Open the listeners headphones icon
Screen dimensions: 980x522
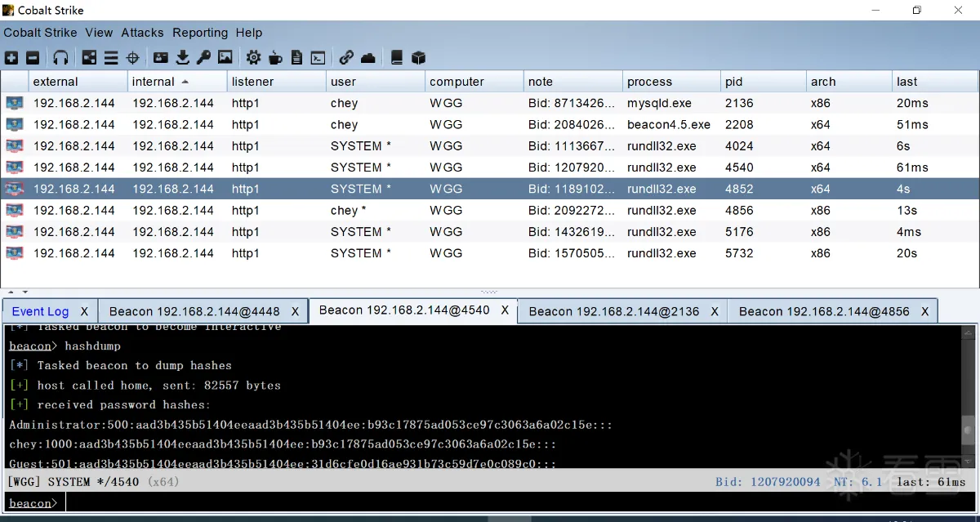tap(61, 58)
